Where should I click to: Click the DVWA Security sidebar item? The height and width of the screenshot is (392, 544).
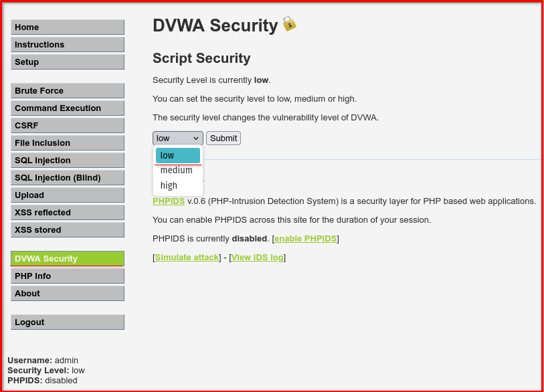(x=68, y=258)
